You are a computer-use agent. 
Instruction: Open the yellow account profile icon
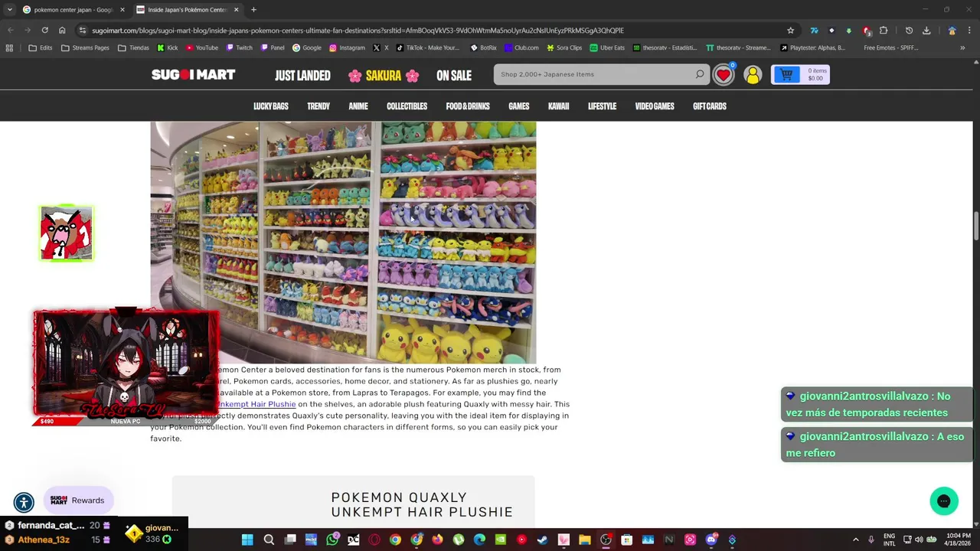[753, 74]
